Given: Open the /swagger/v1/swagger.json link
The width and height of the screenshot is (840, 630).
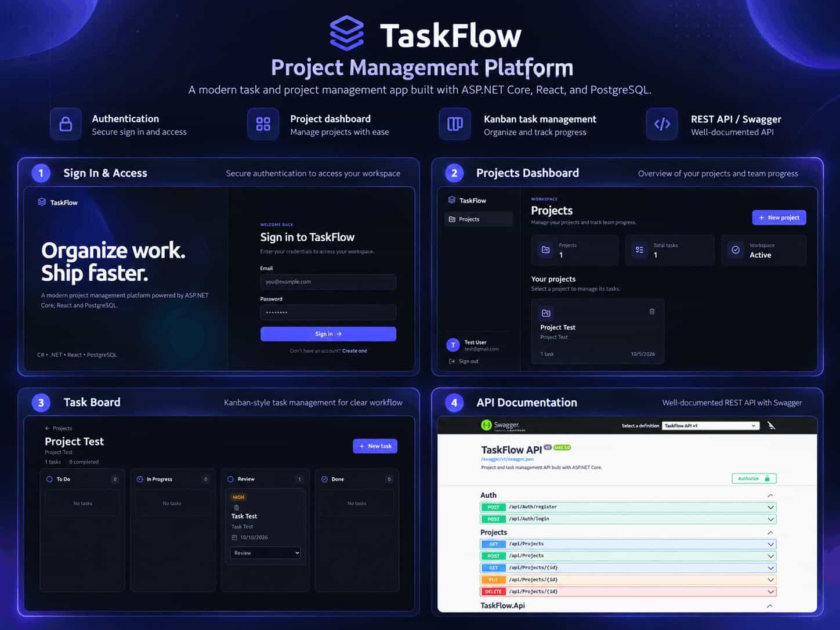Looking at the screenshot, I should tap(508, 459).
